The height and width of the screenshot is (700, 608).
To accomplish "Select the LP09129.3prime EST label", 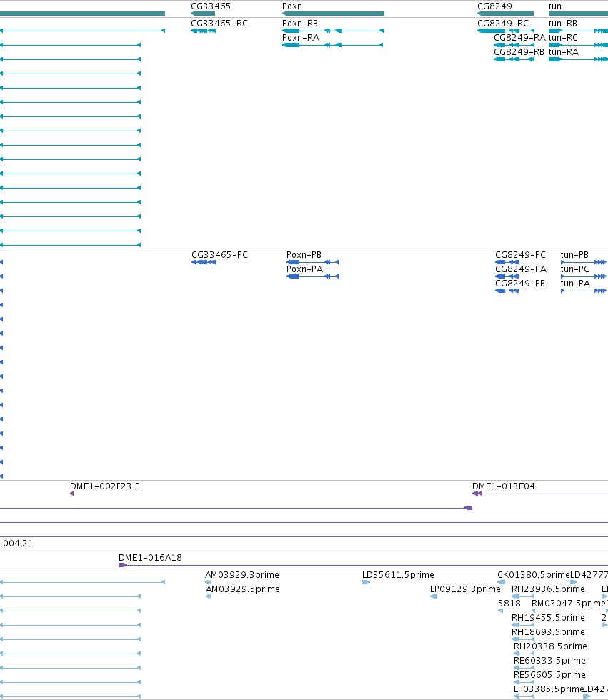I will [x=465, y=589].
